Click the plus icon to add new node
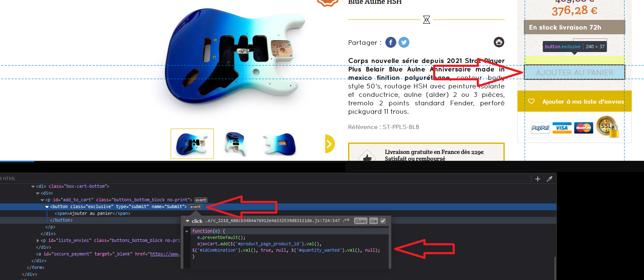 pyautogui.click(x=538, y=179)
